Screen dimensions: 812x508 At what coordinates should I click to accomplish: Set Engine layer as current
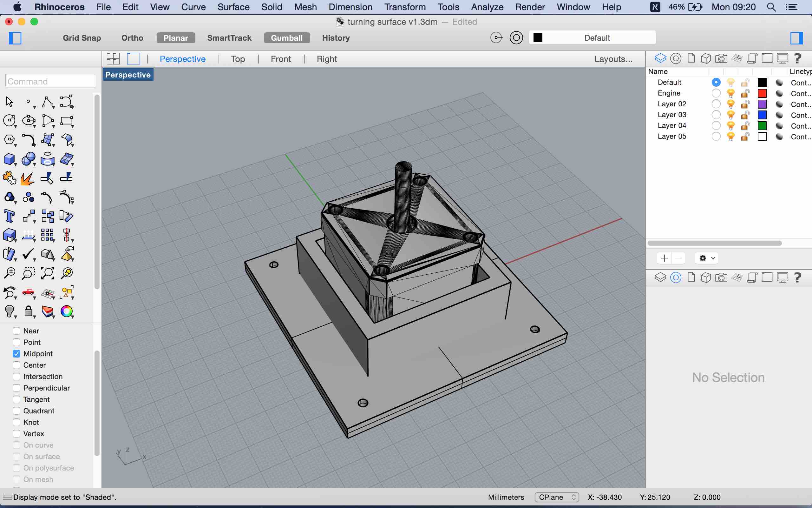716,93
